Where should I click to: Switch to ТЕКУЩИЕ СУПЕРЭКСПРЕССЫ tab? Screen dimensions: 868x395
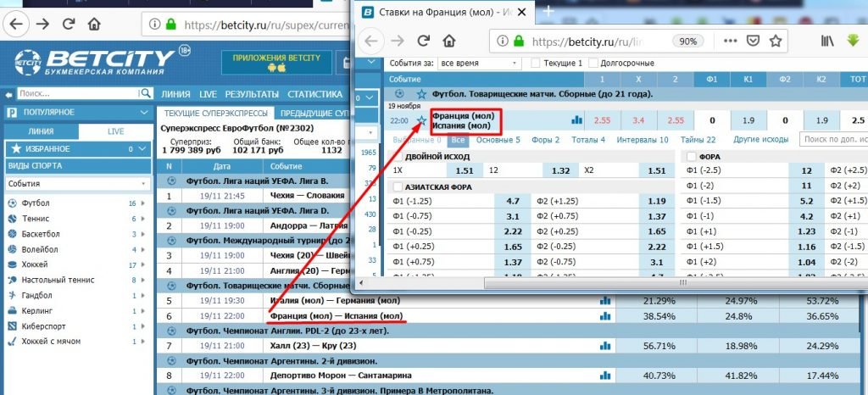(x=216, y=114)
